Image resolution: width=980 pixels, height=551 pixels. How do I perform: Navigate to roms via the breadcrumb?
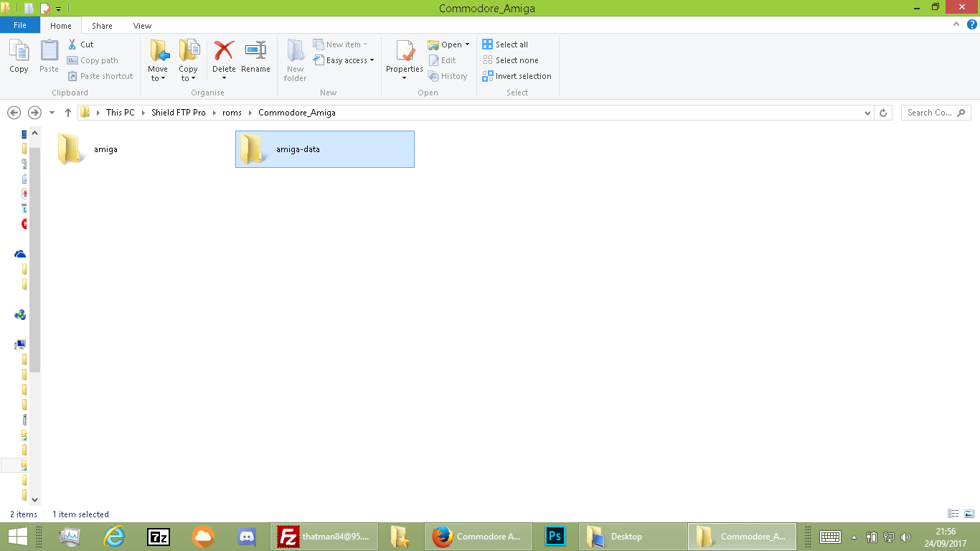(x=232, y=112)
